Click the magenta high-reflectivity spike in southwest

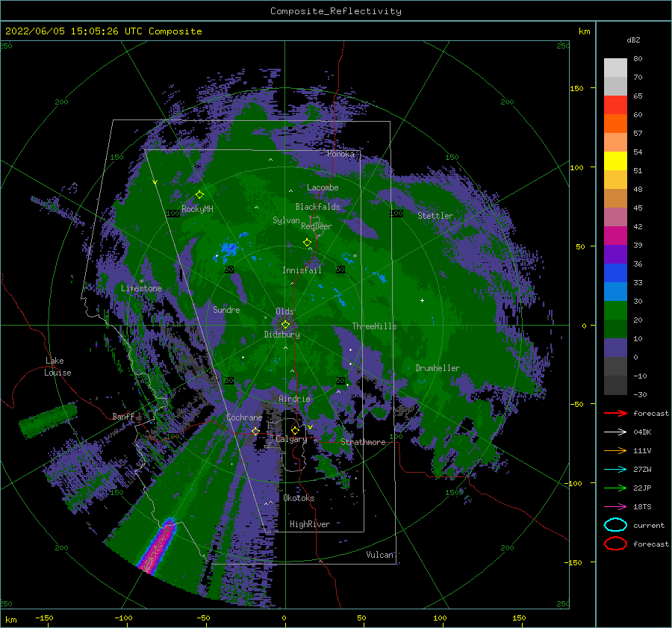[x=158, y=547]
